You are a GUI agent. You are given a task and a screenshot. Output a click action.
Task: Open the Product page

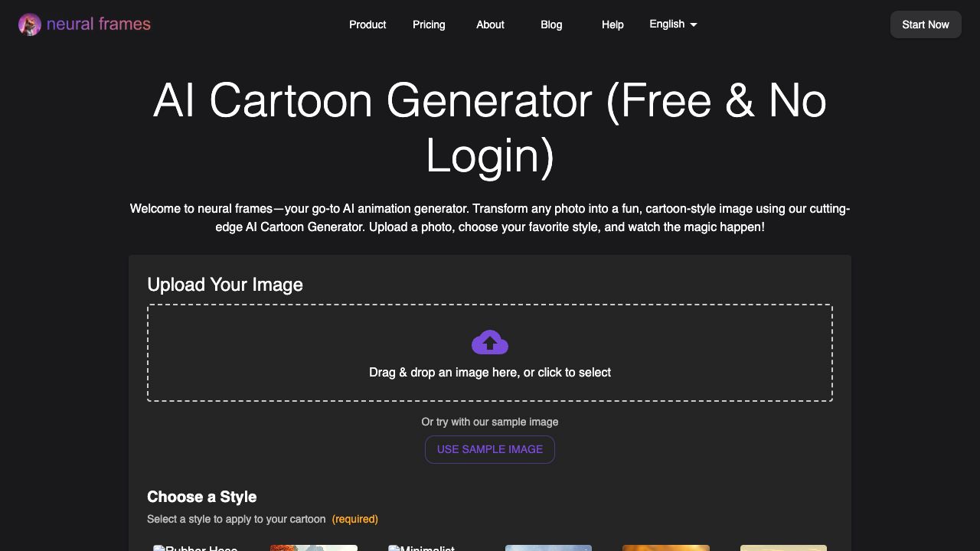[367, 24]
